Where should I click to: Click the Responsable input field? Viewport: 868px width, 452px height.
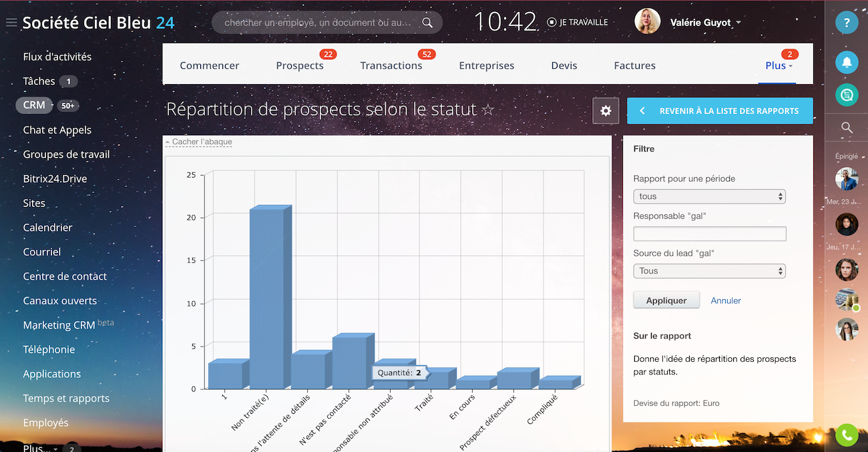709,234
